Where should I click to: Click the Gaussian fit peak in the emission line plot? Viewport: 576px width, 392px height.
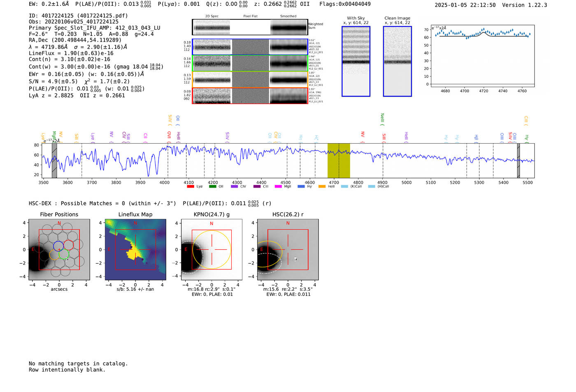tap(484, 32)
